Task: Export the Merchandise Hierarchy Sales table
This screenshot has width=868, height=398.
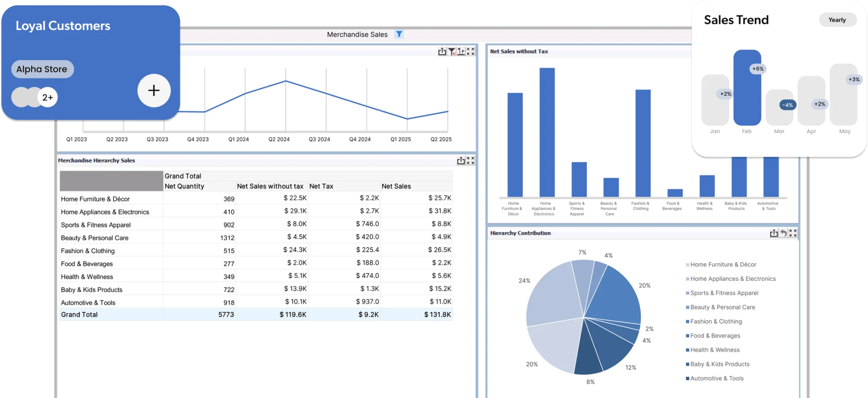Action: point(461,160)
